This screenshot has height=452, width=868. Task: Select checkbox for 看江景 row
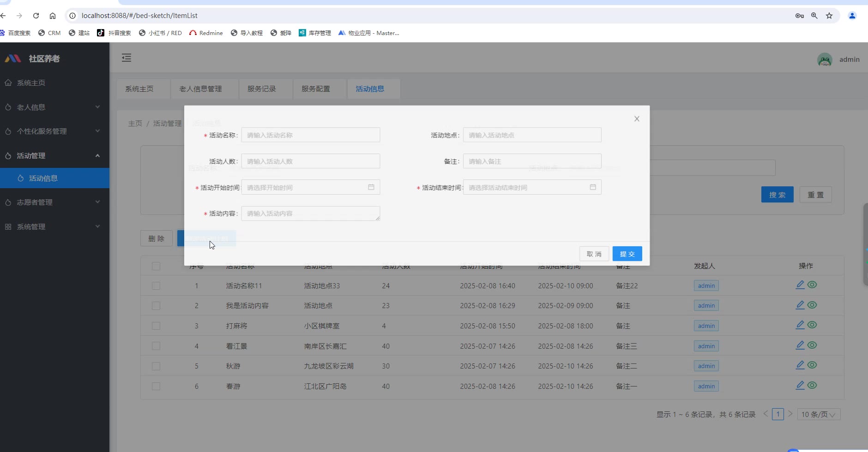[x=156, y=346]
